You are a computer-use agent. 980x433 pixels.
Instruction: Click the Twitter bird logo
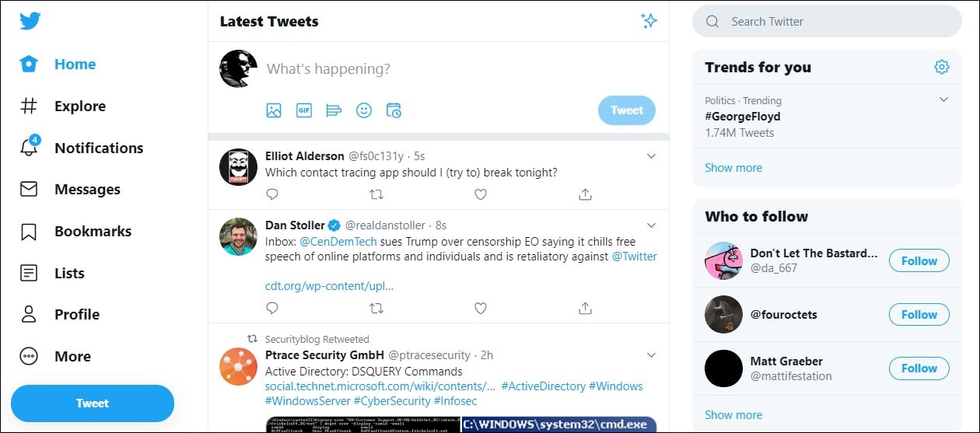coord(30,21)
